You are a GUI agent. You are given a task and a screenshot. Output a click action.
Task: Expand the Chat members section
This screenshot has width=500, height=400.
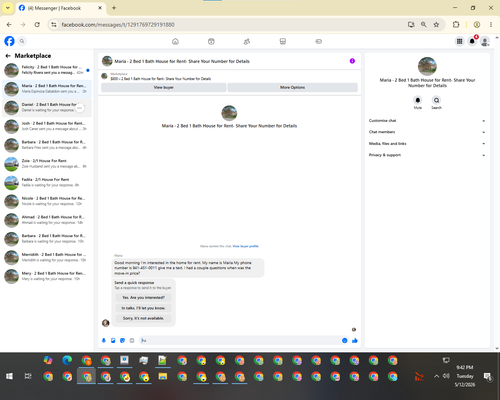[427, 132]
